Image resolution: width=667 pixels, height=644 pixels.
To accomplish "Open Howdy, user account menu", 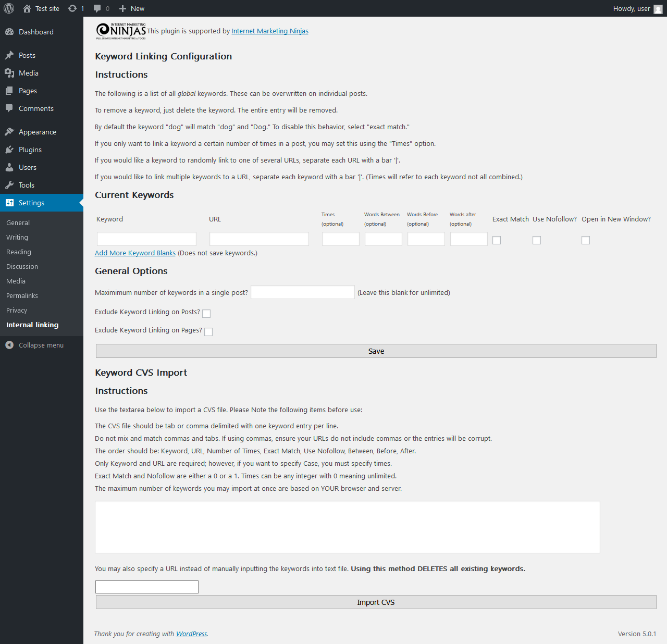I will (637, 8).
